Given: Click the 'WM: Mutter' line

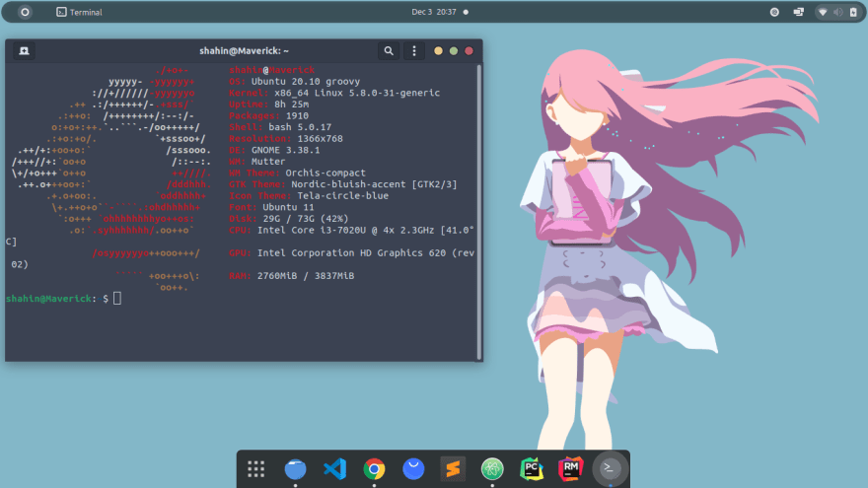Looking at the screenshot, I should [x=257, y=162].
